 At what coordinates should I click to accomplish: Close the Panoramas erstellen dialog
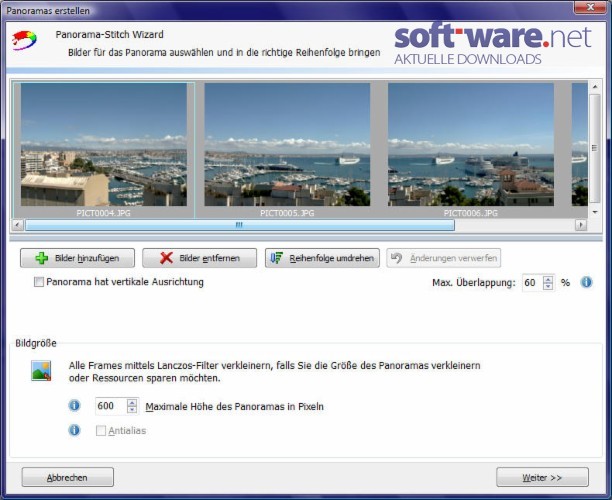590,7
